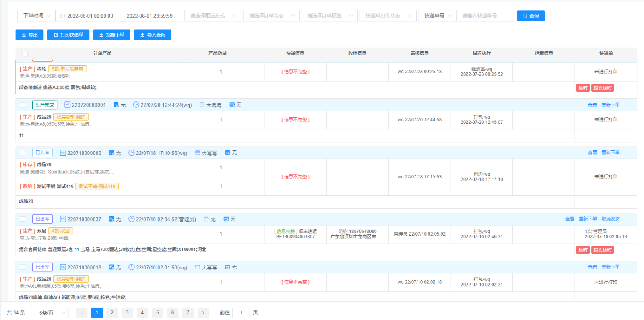Click the store icon beside 大哥哥 in order 220720000001
644x320 pixels.
[x=202, y=105]
